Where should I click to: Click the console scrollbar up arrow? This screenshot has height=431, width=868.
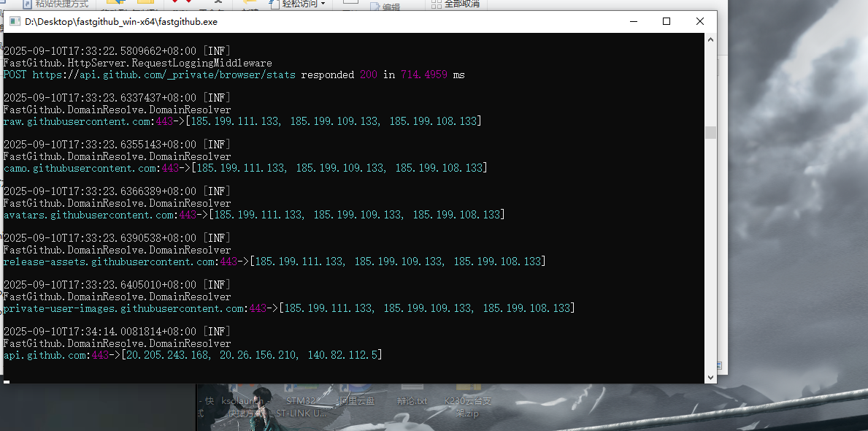pos(710,39)
